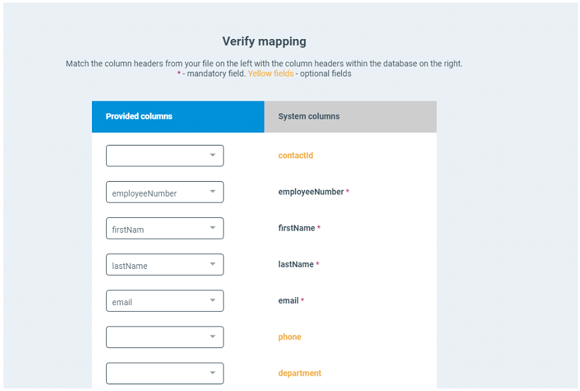580x391 pixels.
Task: Click the Verify mapping heading
Action: coord(264,41)
